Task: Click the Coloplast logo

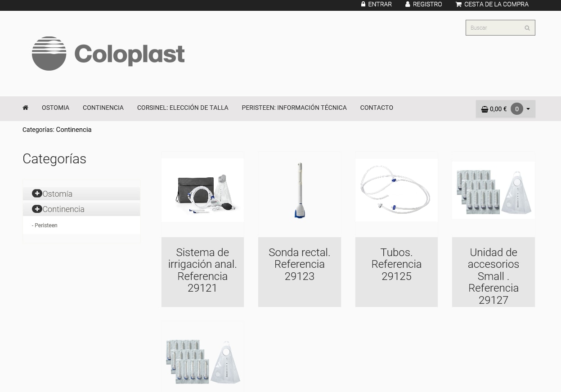Action: 108,54
